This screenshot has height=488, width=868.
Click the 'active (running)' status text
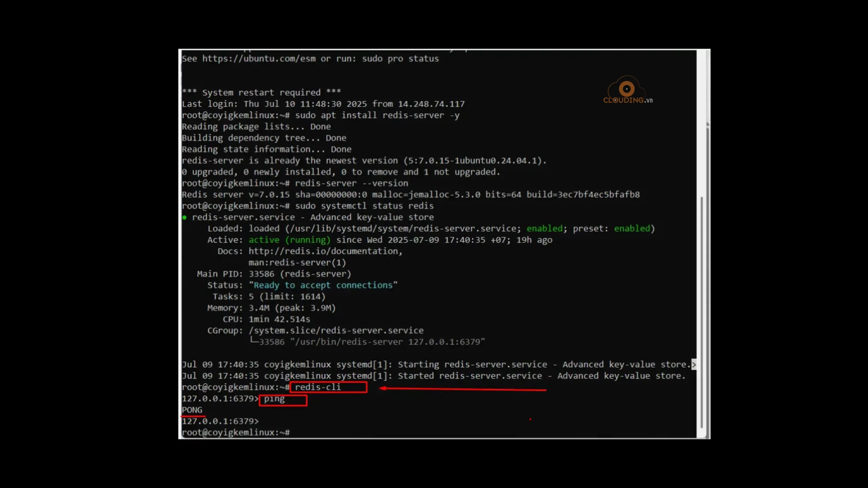pos(290,240)
